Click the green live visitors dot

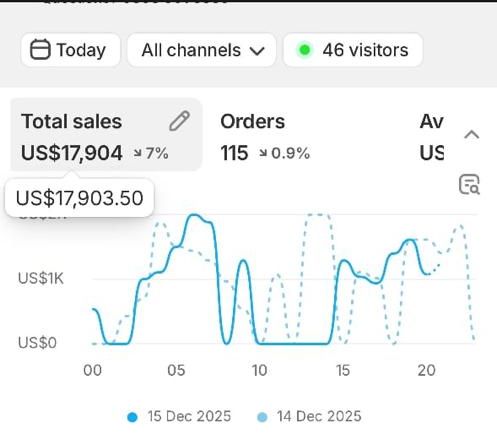coord(304,50)
